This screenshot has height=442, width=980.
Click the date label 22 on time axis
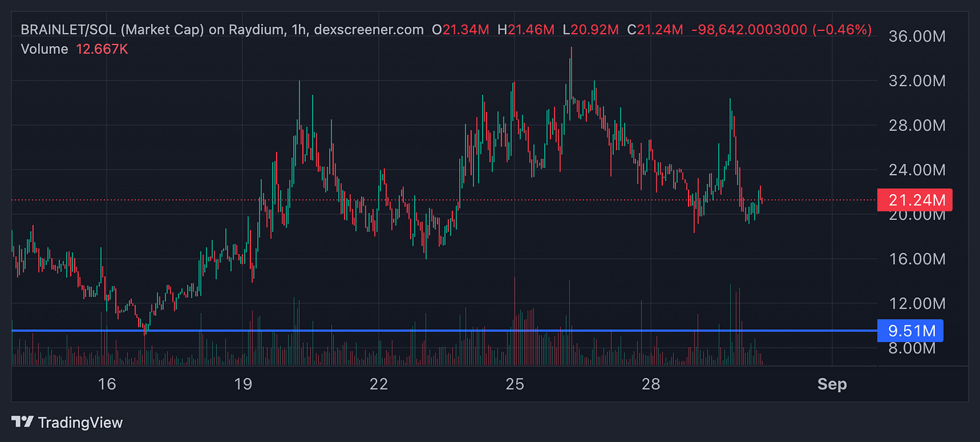tap(379, 385)
